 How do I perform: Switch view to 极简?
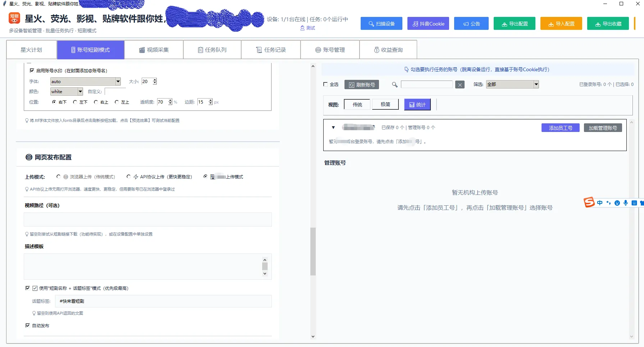coord(385,104)
